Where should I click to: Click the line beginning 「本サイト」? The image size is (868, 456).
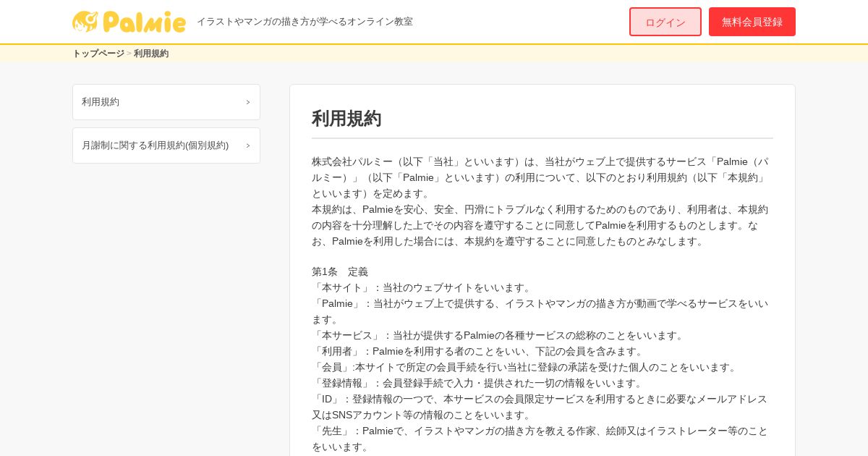pos(423,287)
